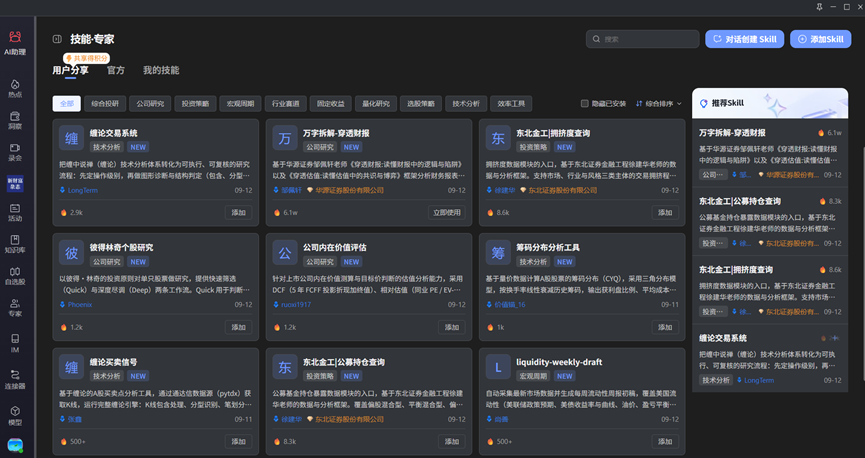The image size is (865, 458).
Task: Select 效率工具 category filter
Action: (x=511, y=104)
